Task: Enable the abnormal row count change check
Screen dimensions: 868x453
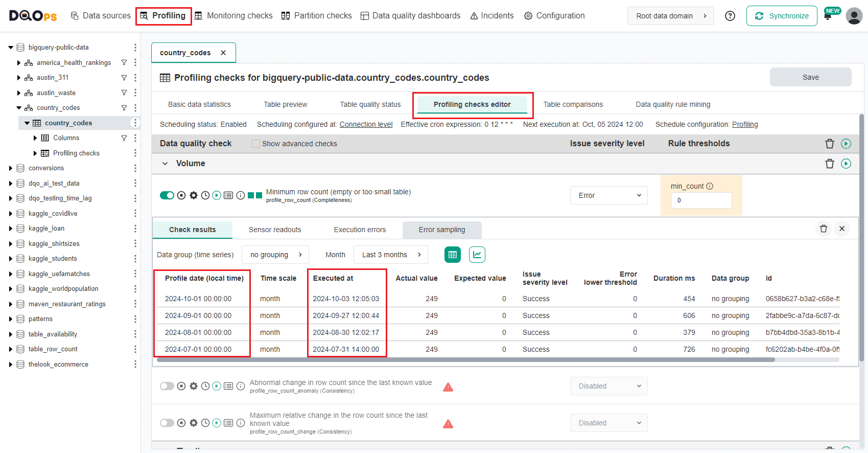Action: (x=167, y=386)
